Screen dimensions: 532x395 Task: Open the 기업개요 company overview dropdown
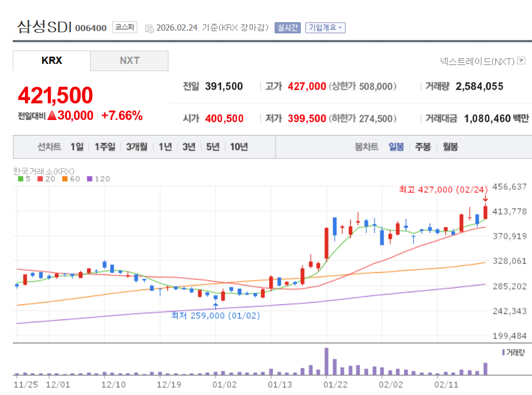(x=325, y=28)
